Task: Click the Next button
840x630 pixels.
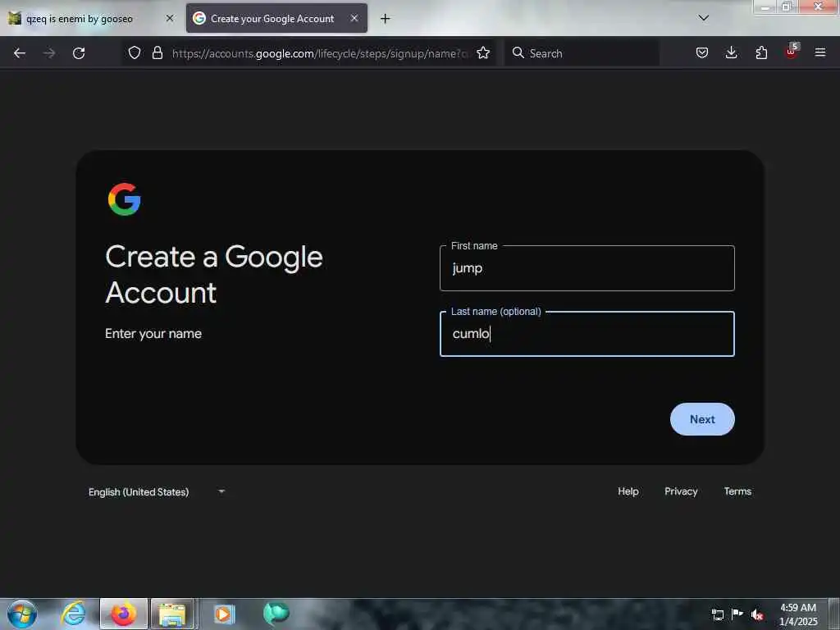Action: [x=702, y=419]
